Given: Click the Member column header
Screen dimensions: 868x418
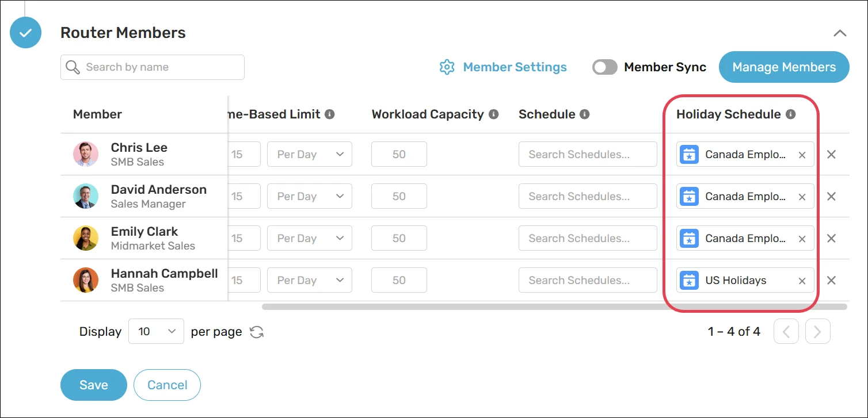Looking at the screenshot, I should coord(97,114).
